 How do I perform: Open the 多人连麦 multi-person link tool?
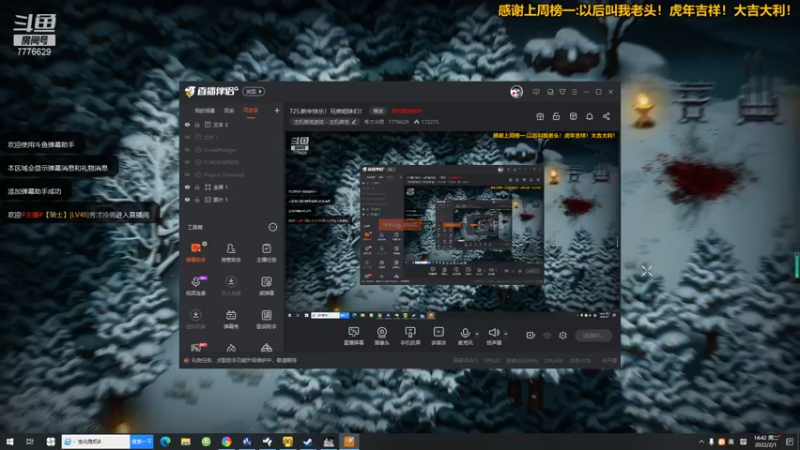coord(231,285)
